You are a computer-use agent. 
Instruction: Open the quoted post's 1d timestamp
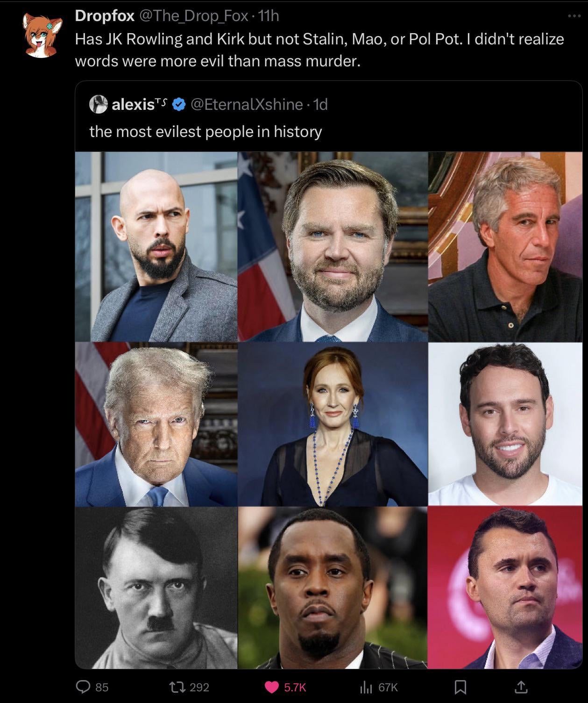click(320, 104)
